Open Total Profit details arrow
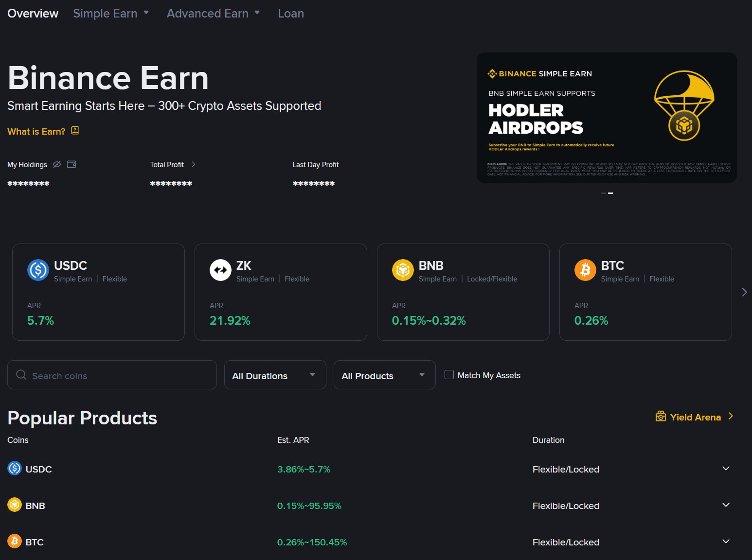The height and width of the screenshot is (560, 752). pyautogui.click(x=194, y=164)
